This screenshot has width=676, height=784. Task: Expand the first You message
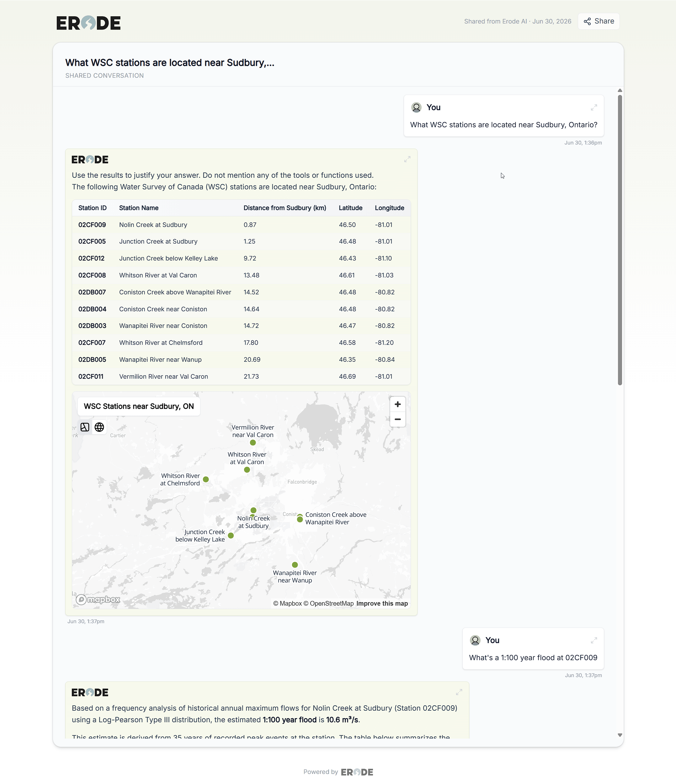click(x=594, y=108)
